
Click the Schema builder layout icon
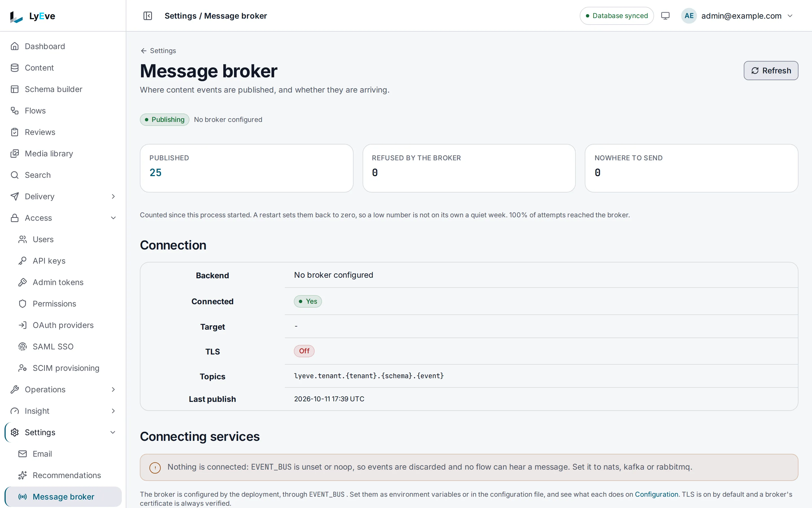[x=15, y=89]
